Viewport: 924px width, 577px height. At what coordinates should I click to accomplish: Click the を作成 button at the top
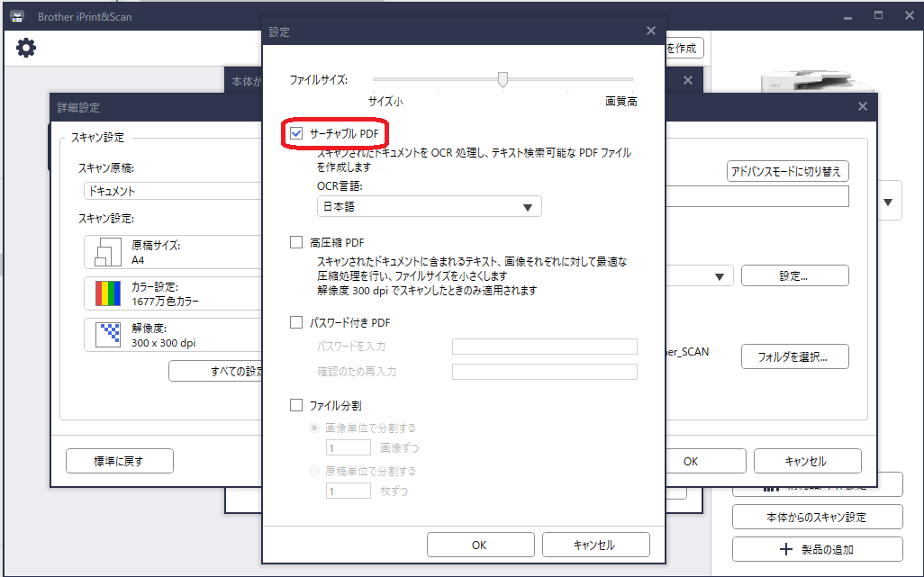coord(684,48)
